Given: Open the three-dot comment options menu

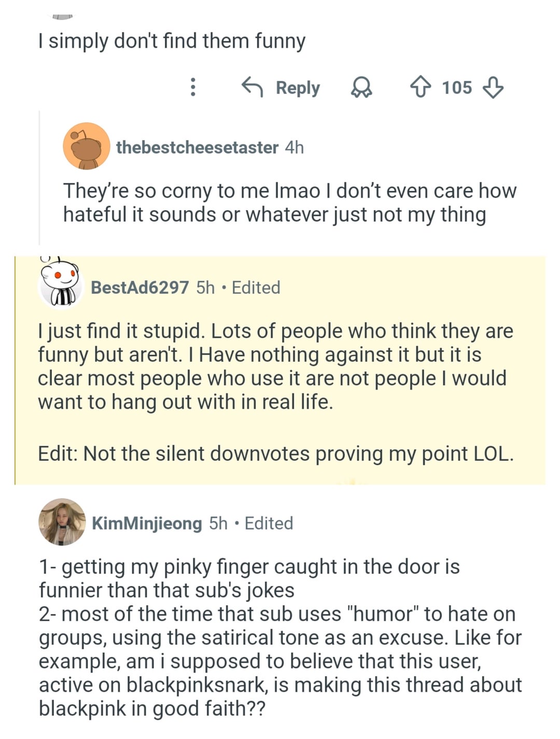Looking at the screenshot, I should point(193,87).
